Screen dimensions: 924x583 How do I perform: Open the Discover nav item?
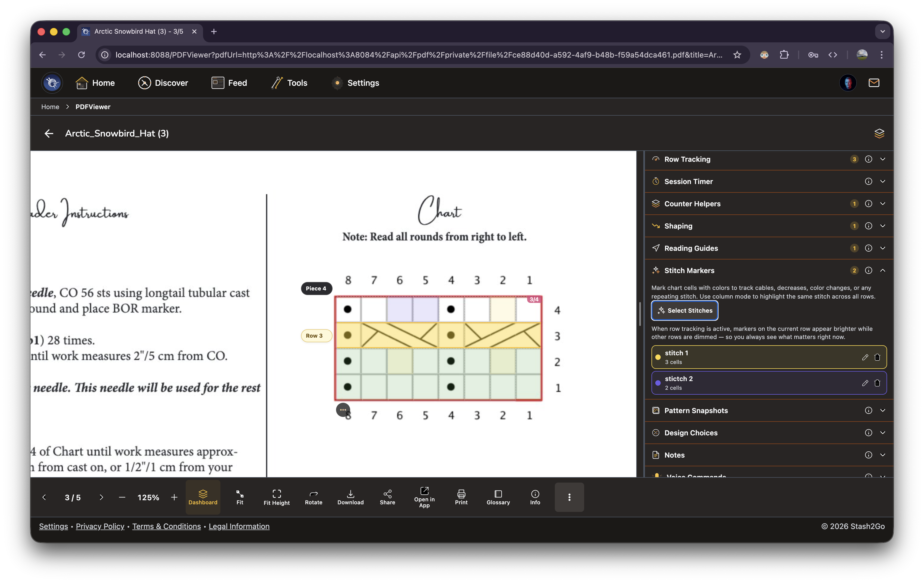tap(163, 83)
